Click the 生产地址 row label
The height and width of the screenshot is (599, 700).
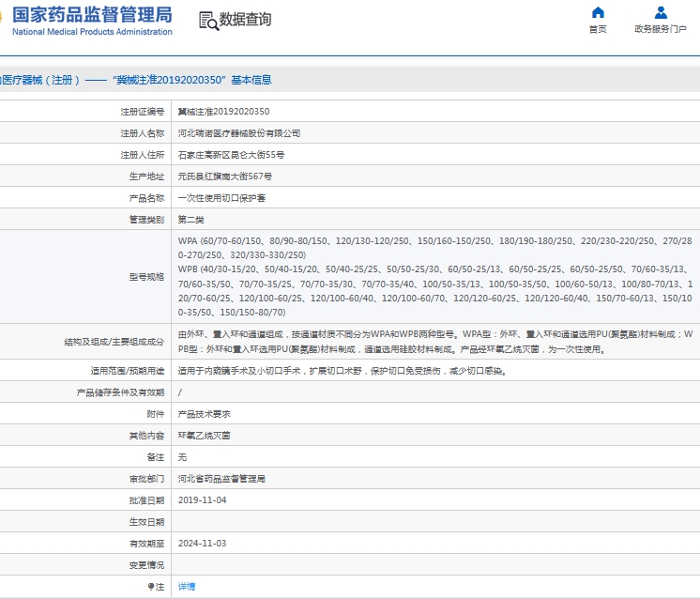pos(147,177)
